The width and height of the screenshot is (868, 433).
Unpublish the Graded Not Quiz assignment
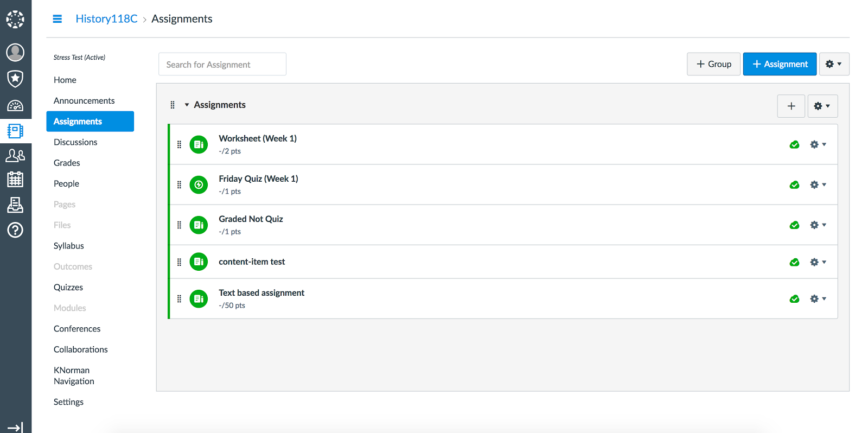[794, 225]
